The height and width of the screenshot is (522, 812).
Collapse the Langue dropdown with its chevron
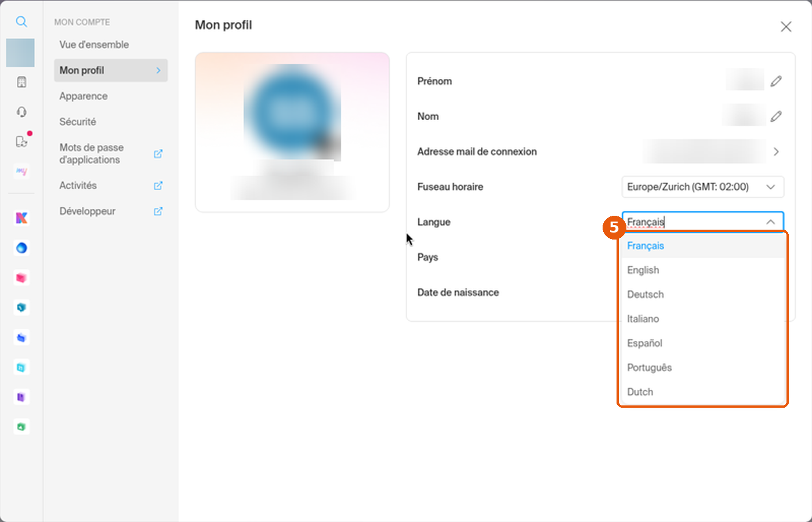(770, 222)
